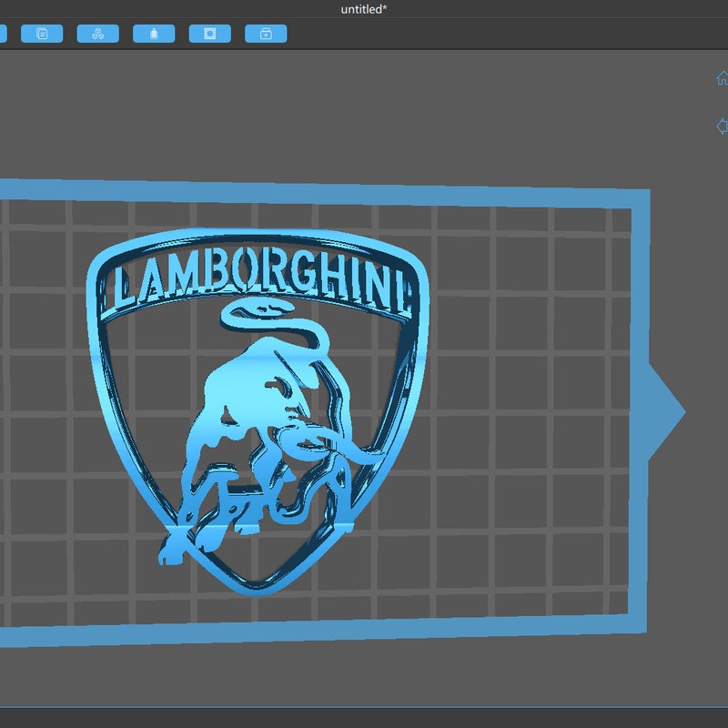728x728 pixels.
Task: Open the model repair toolbox tool
Action: point(267,34)
